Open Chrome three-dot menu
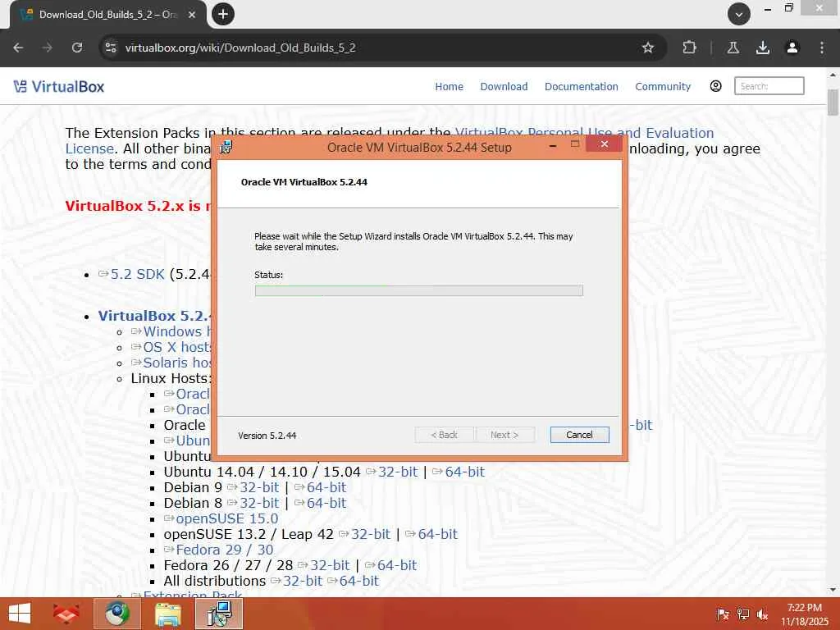Screen dimensions: 840x630 pos(822,48)
